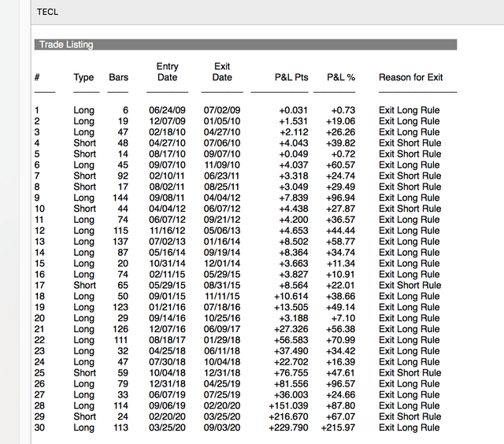The height and width of the screenshot is (444, 504).
Task: Select P&L points +2.112
Action: 294,132
